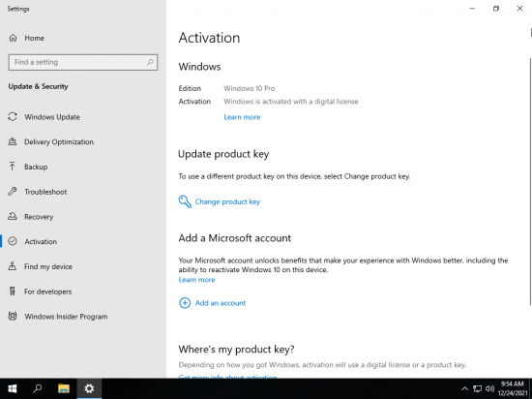Click the digital license activation status text
The image size is (532, 399).
291,102
